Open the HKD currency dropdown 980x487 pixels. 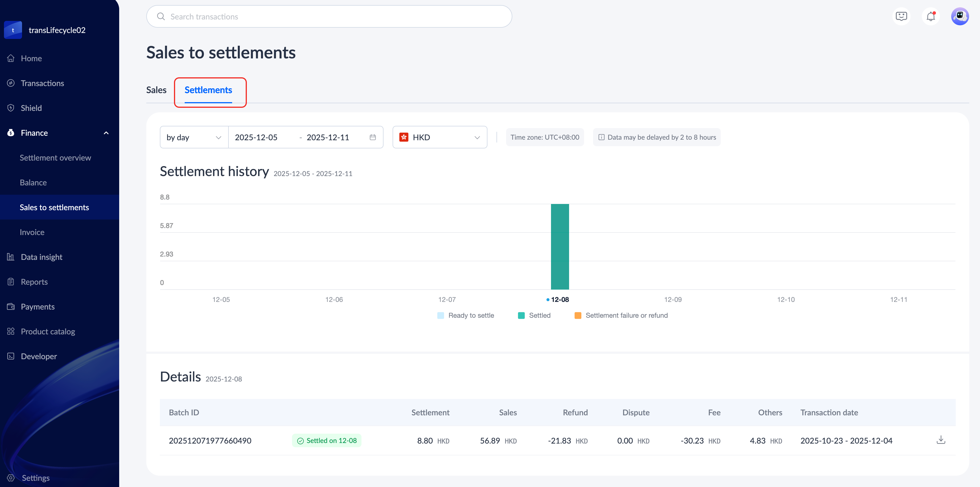click(439, 137)
